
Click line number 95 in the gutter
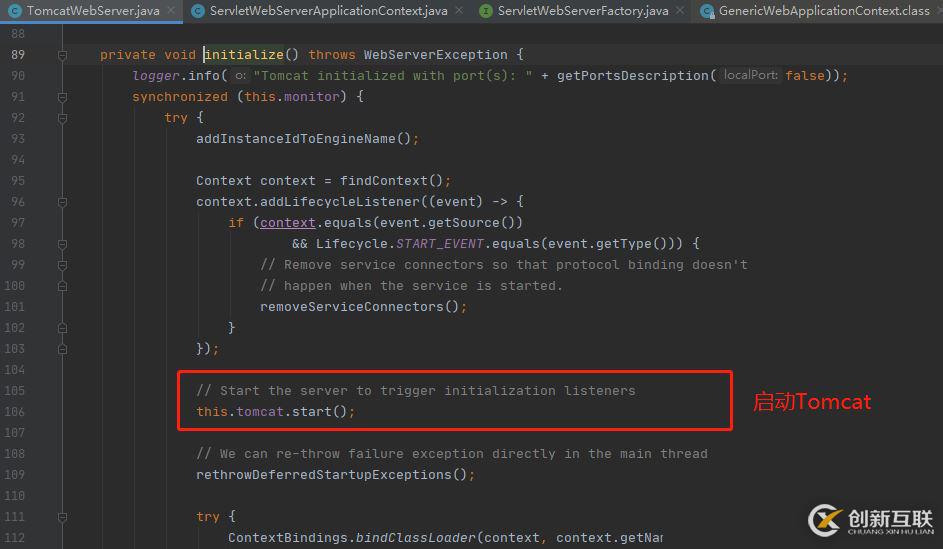(18, 180)
